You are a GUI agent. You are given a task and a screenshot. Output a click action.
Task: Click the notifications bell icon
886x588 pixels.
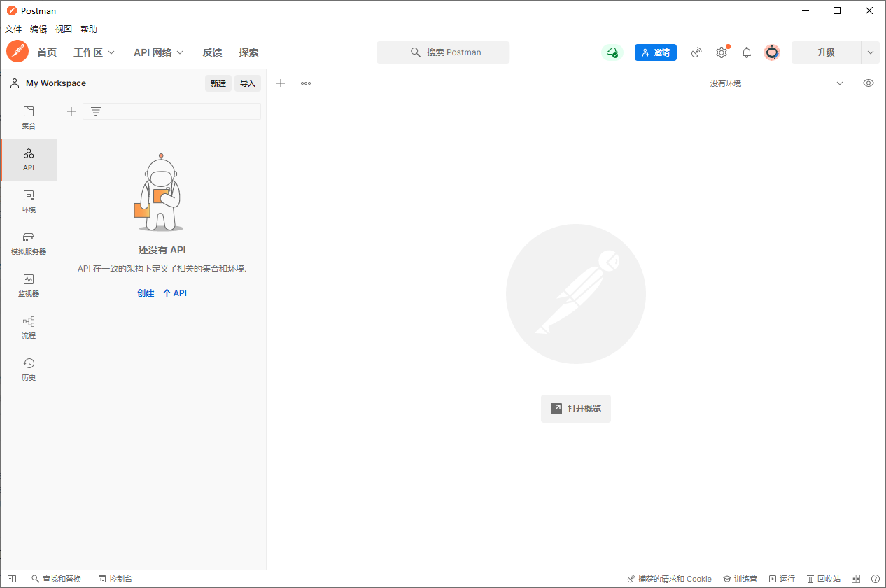click(747, 52)
